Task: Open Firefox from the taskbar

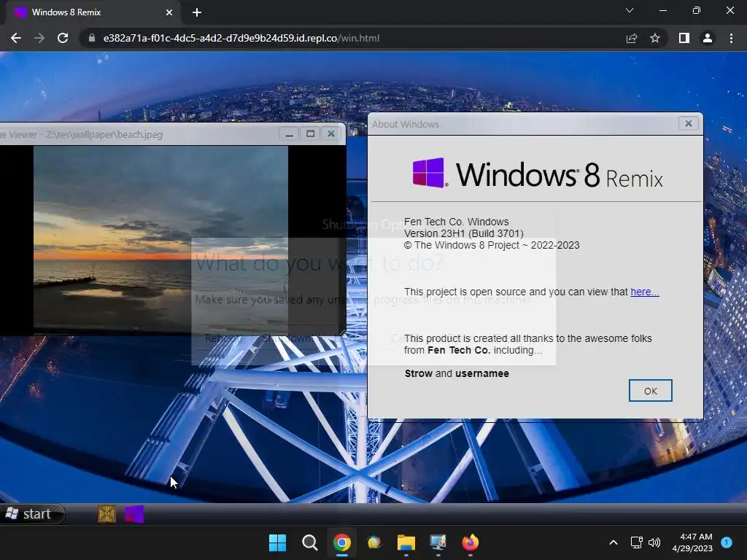Action: (471, 542)
